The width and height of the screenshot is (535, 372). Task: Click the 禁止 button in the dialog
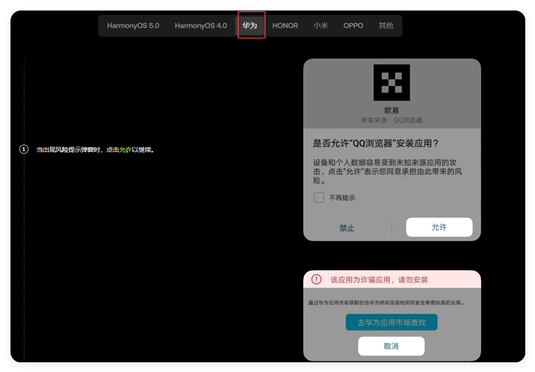coord(347,228)
